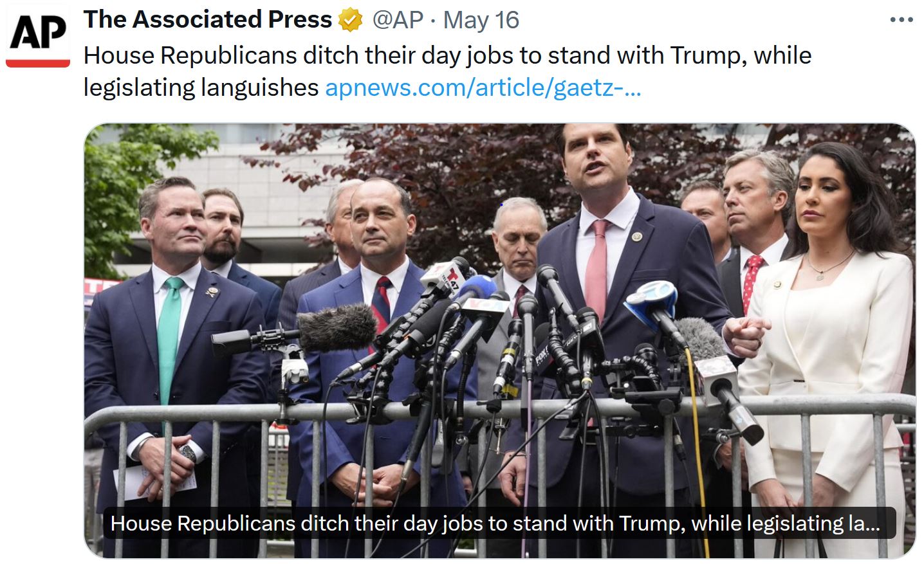The width and height of the screenshot is (924, 564).
Task: Click the blue and white microphone flag
Action: [x=651, y=302]
